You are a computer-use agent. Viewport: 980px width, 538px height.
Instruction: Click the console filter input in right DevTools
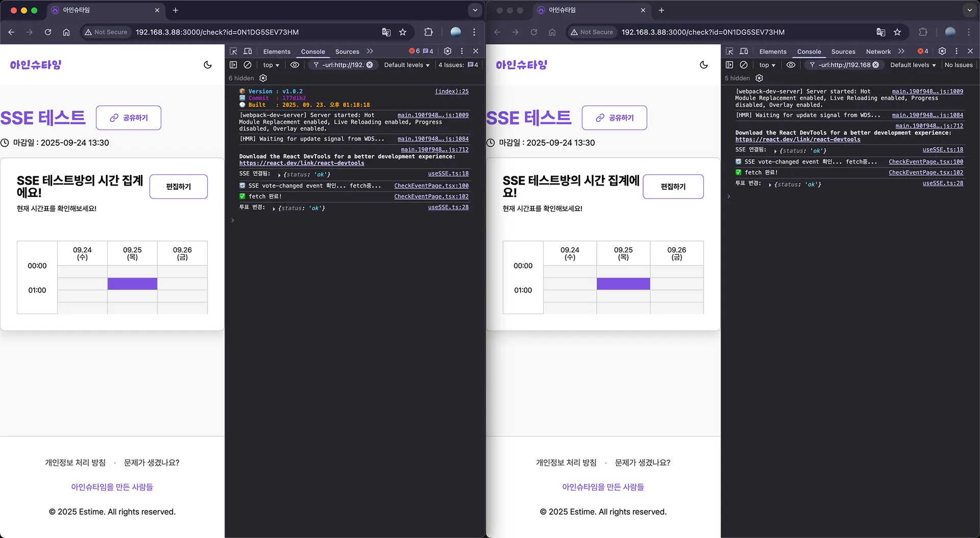click(x=845, y=65)
